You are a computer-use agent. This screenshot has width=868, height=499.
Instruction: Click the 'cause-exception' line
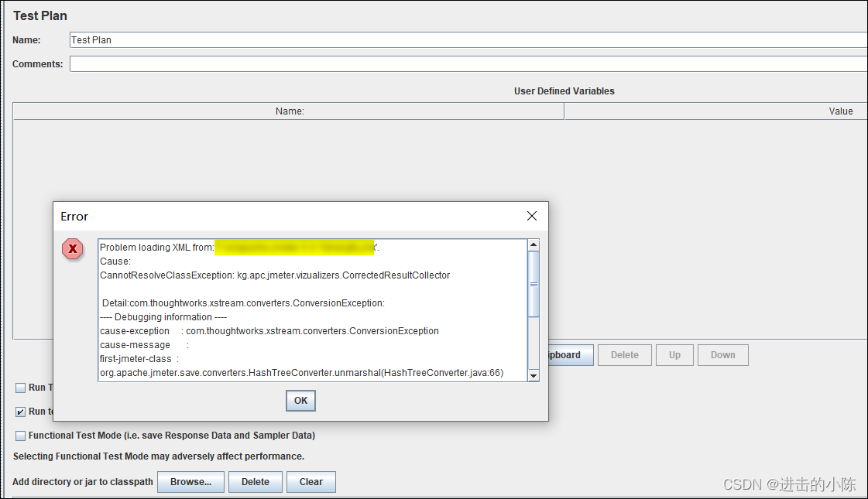coord(269,331)
